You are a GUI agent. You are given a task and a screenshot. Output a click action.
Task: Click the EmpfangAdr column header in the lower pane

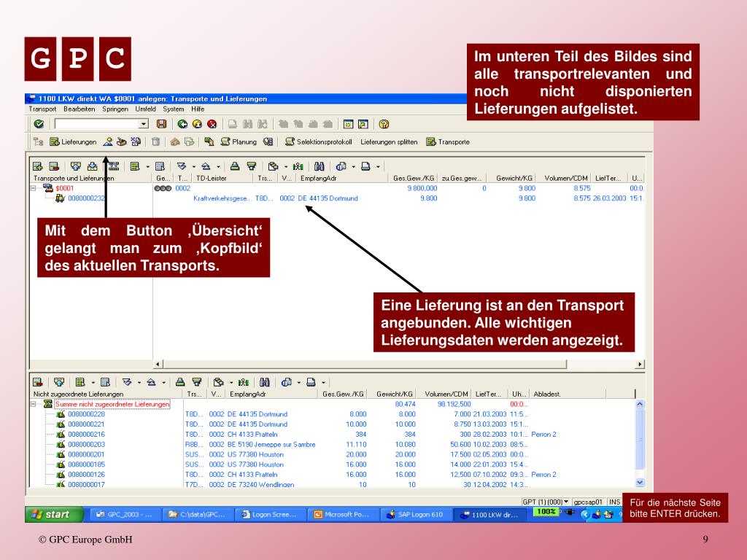(x=271, y=394)
